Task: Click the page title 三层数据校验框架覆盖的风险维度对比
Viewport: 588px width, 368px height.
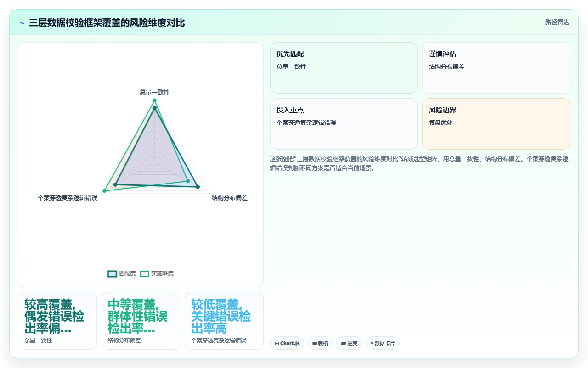Action: pos(107,22)
